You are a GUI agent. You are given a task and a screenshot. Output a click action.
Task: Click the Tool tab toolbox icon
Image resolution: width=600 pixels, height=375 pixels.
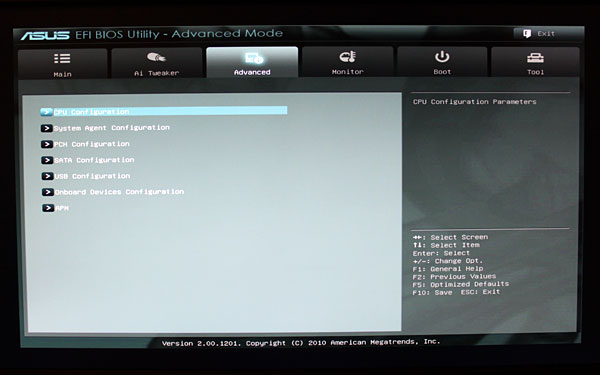535,57
